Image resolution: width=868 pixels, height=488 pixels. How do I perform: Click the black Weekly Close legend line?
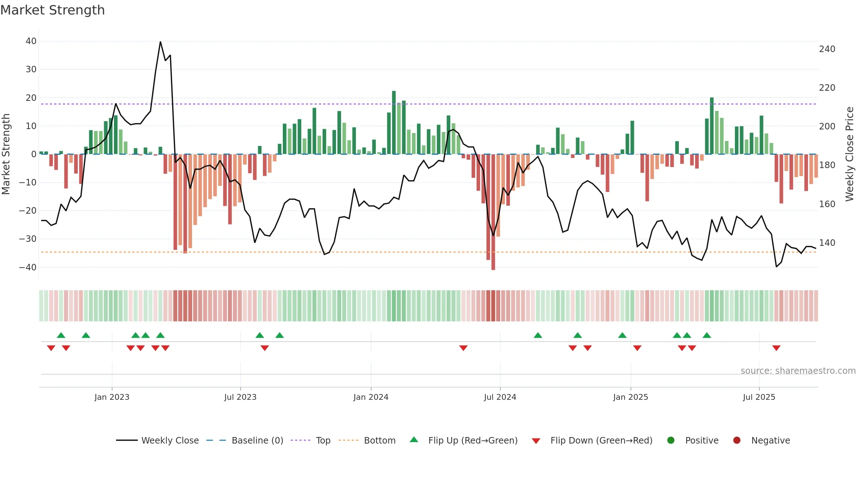(127, 440)
